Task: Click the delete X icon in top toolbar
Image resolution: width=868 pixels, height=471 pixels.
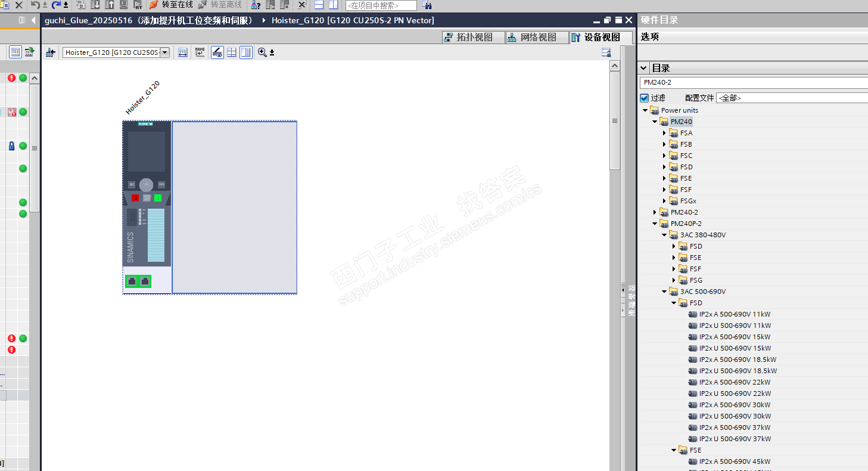Action: click(x=18, y=5)
